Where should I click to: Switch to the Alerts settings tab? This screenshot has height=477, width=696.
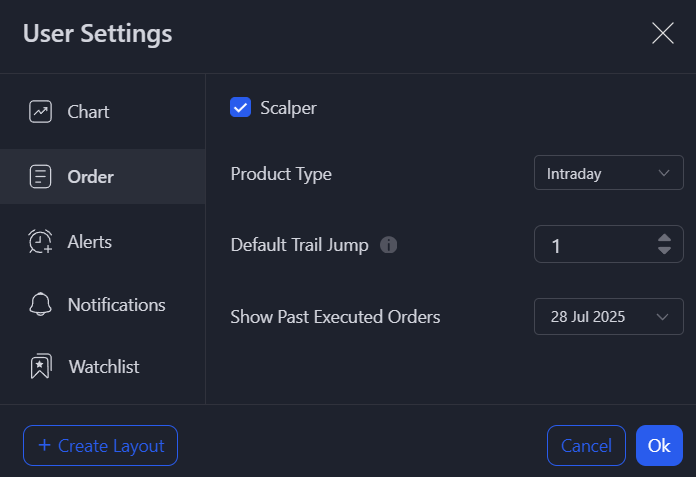point(90,242)
